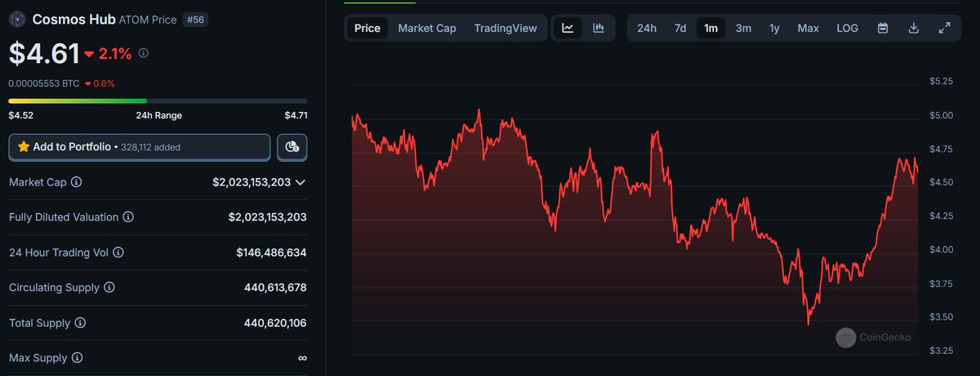Viewport: 980px width, 376px height.
Task: Click the $3.50 y-axis label
Action: 942,316
